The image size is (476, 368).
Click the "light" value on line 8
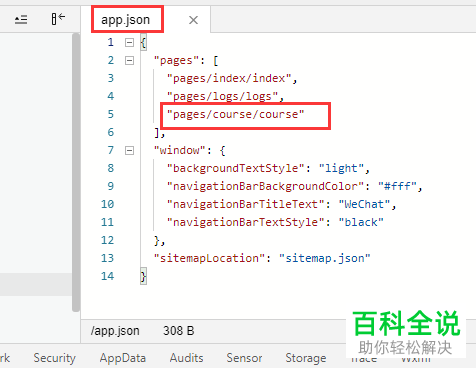[x=341, y=168]
